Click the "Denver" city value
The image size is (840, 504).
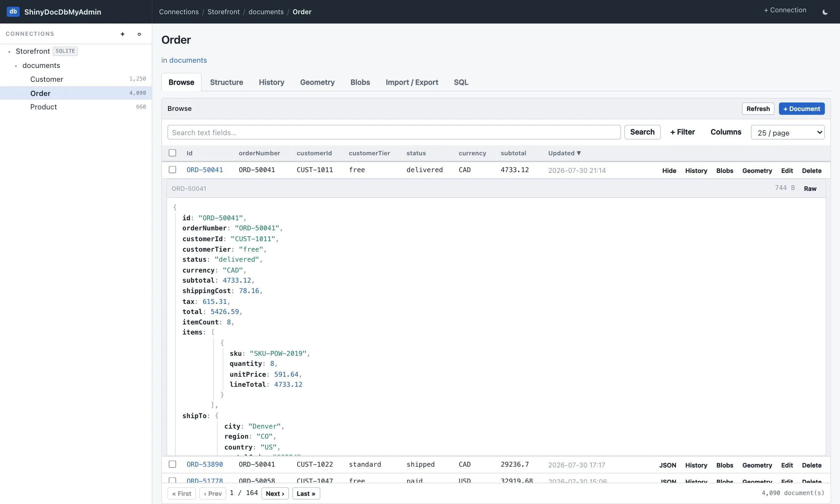(264, 426)
